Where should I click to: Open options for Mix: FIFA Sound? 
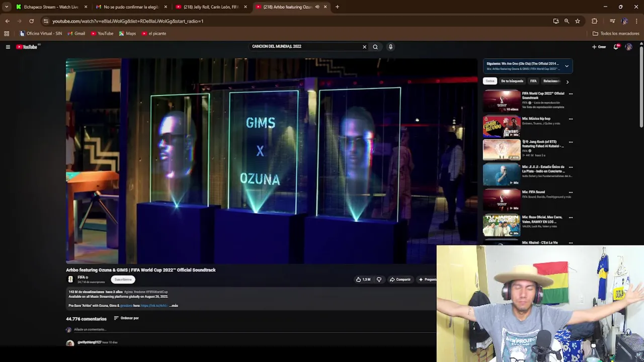pyautogui.click(x=571, y=192)
